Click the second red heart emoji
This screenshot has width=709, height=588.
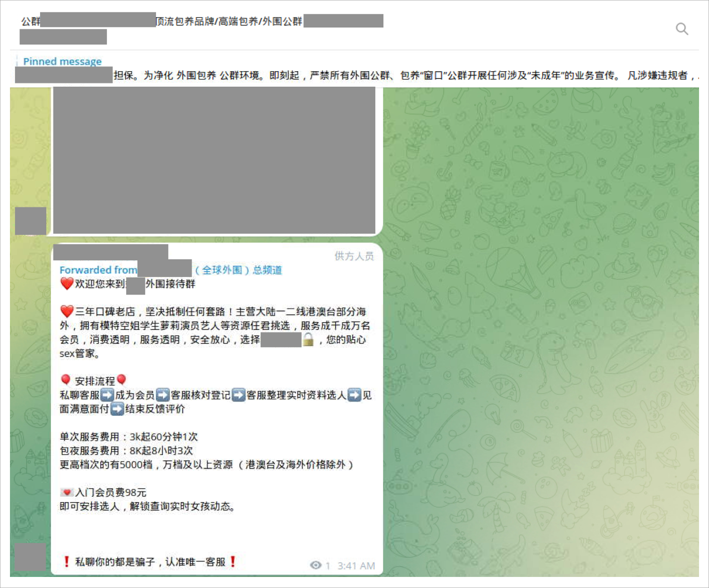click(x=67, y=312)
